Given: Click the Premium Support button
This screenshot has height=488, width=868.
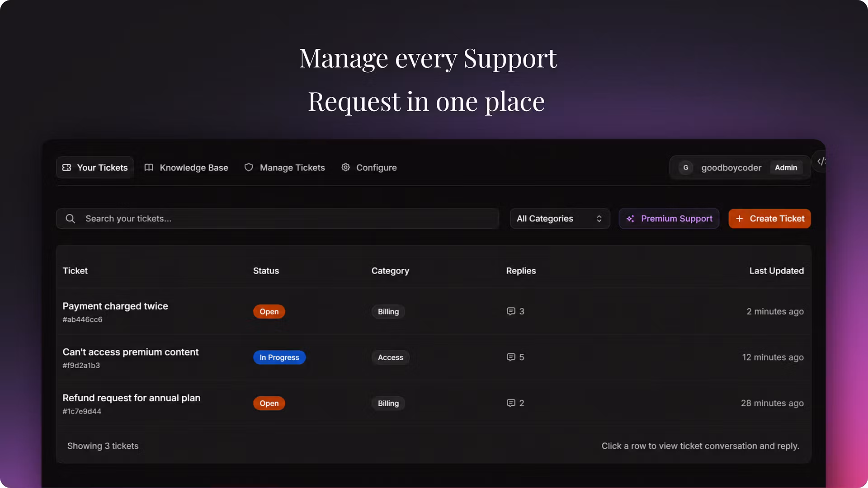Looking at the screenshot, I should pos(669,219).
